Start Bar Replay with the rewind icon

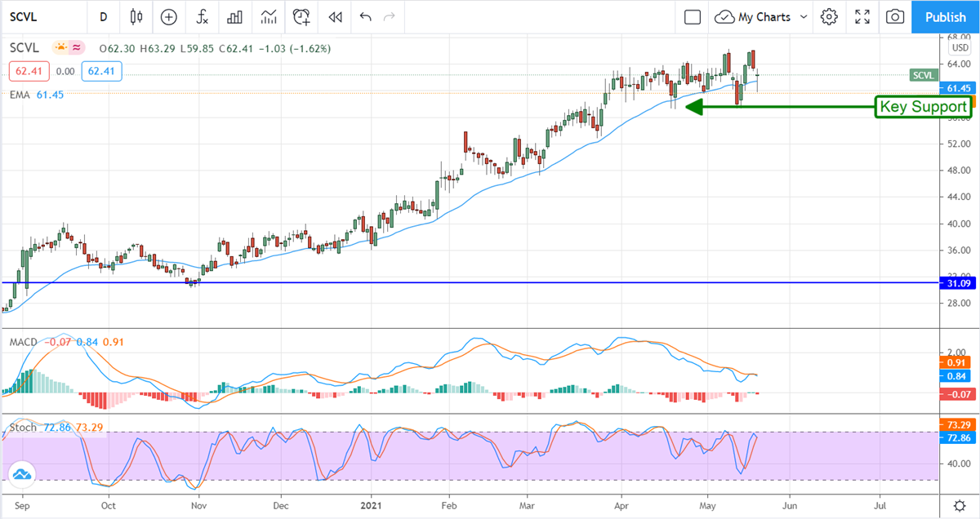335,16
